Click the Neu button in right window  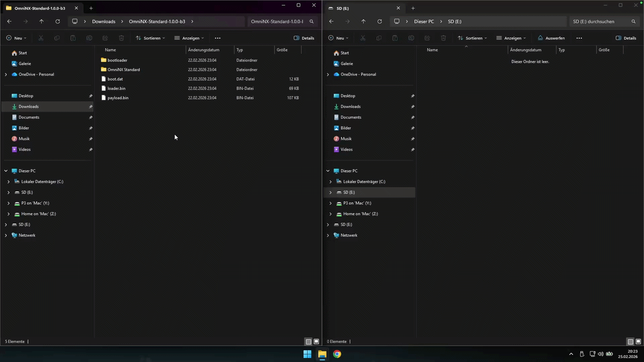(338, 38)
